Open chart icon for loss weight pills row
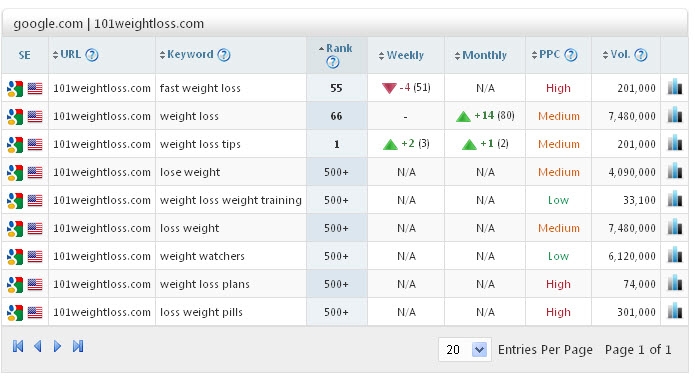Image resolution: width=695 pixels, height=380 pixels. 675,311
